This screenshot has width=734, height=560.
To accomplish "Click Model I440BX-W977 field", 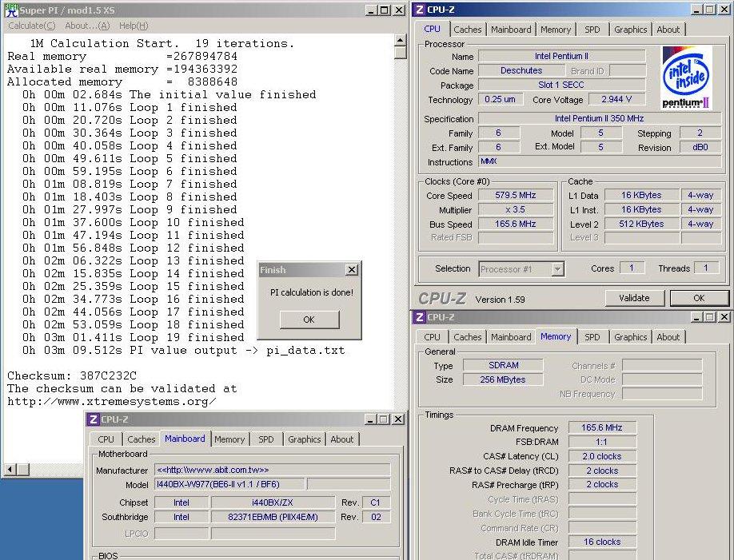I will coord(229,484).
